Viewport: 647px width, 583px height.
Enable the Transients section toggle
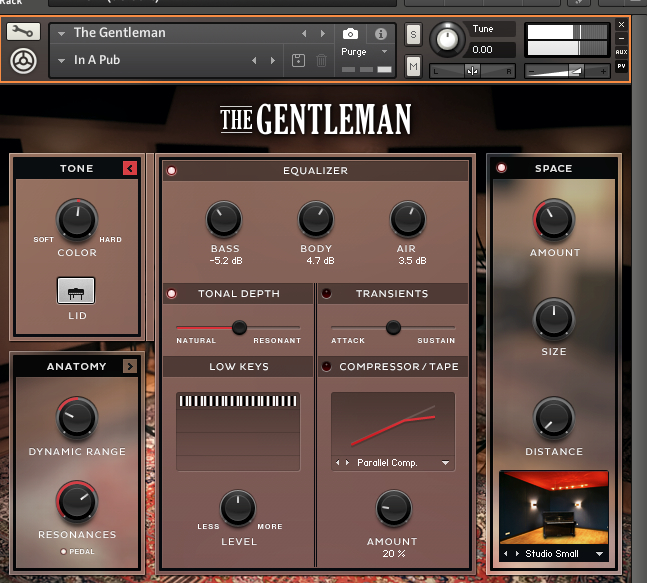[326, 294]
